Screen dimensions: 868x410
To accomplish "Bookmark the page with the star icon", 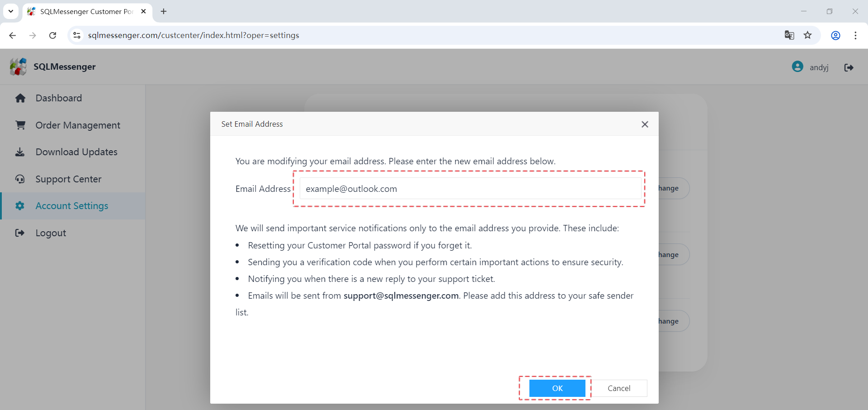I will pos(808,35).
